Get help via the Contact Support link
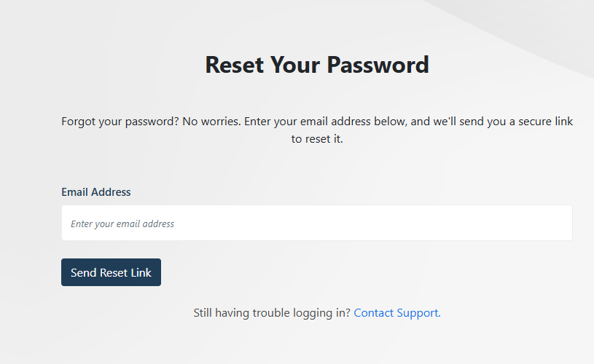Image resolution: width=594 pixels, height=364 pixels. pyautogui.click(x=396, y=313)
